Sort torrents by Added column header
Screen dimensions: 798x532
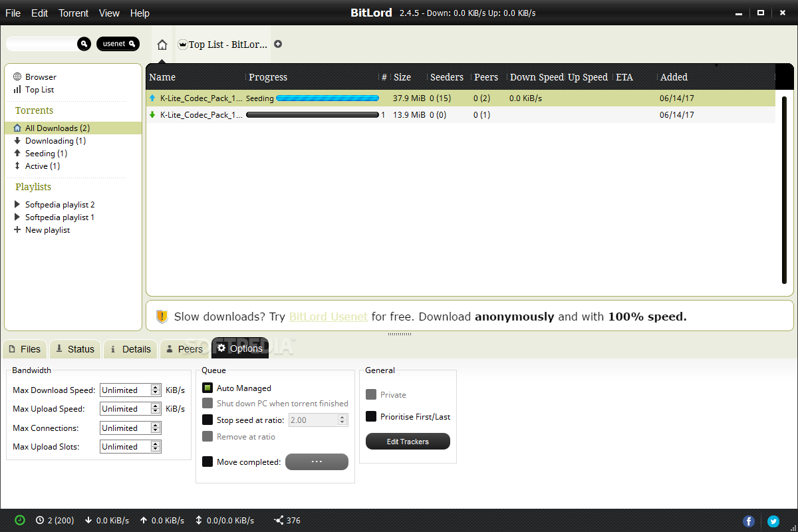674,77
